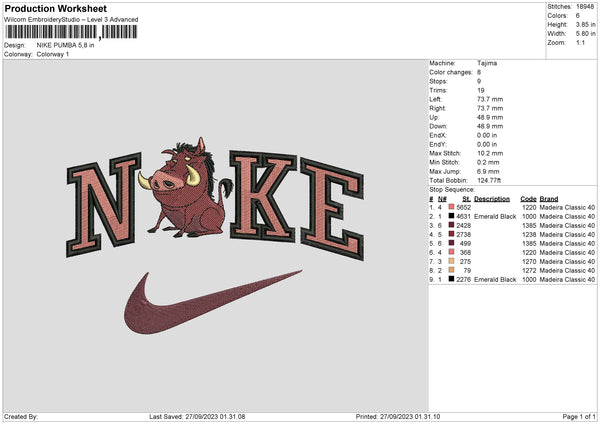Pick the swatch beside stitch count 2738

click(452, 234)
